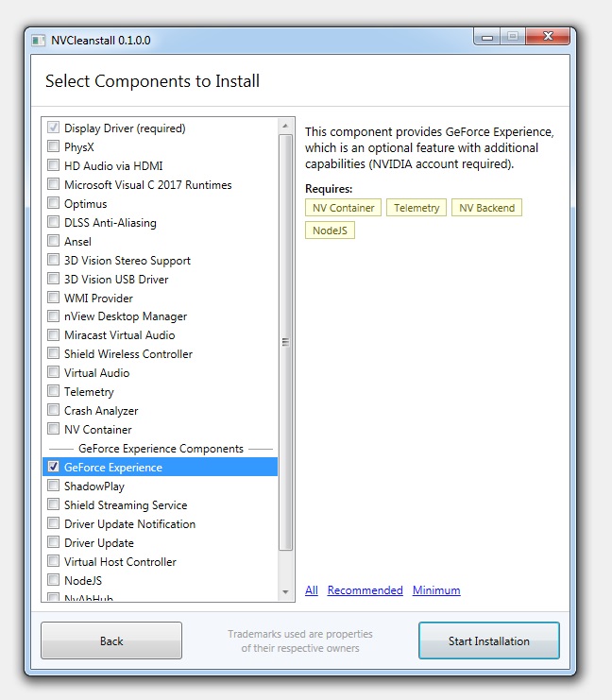Click the component list scrollbar thumb
Image resolution: width=612 pixels, height=700 pixels.
pyautogui.click(x=285, y=342)
